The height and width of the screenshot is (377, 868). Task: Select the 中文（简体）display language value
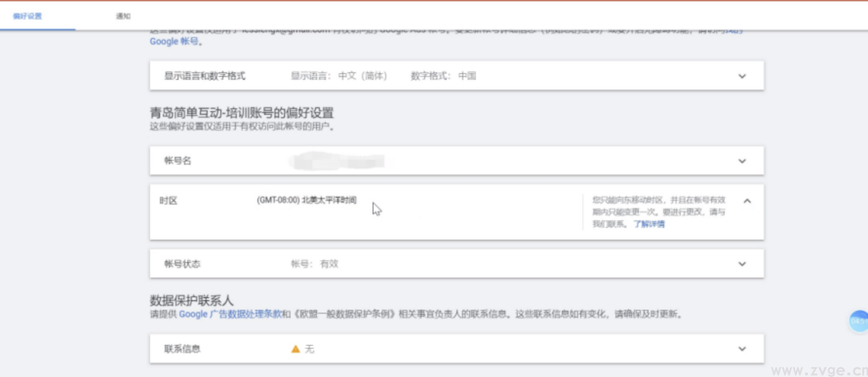pos(363,76)
